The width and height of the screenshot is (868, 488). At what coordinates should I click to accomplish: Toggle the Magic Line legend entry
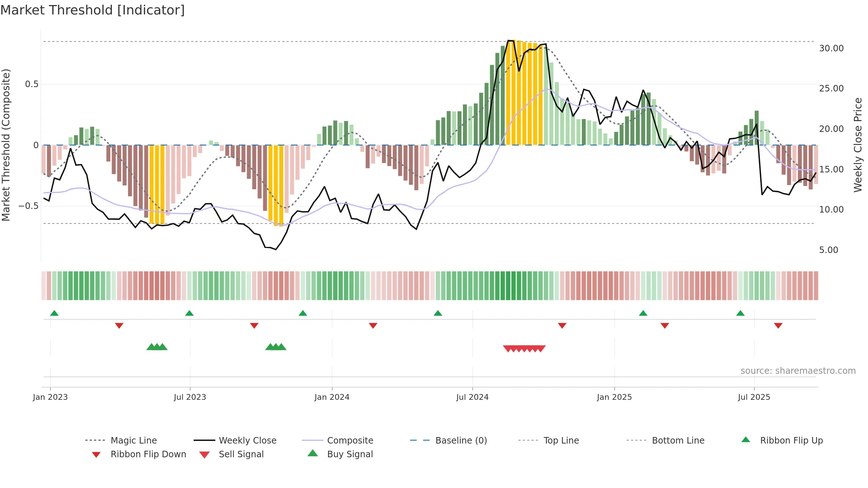pyautogui.click(x=121, y=440)
